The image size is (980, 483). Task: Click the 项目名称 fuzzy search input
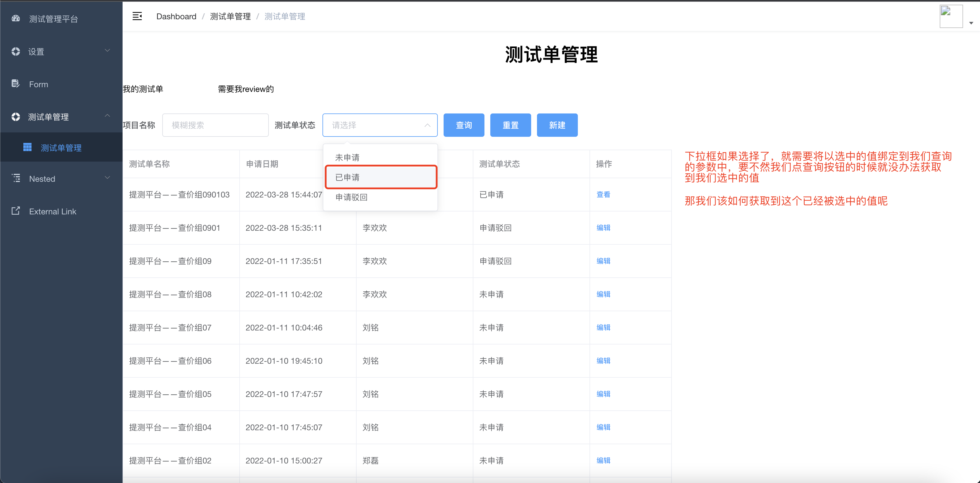coord(215,125)
